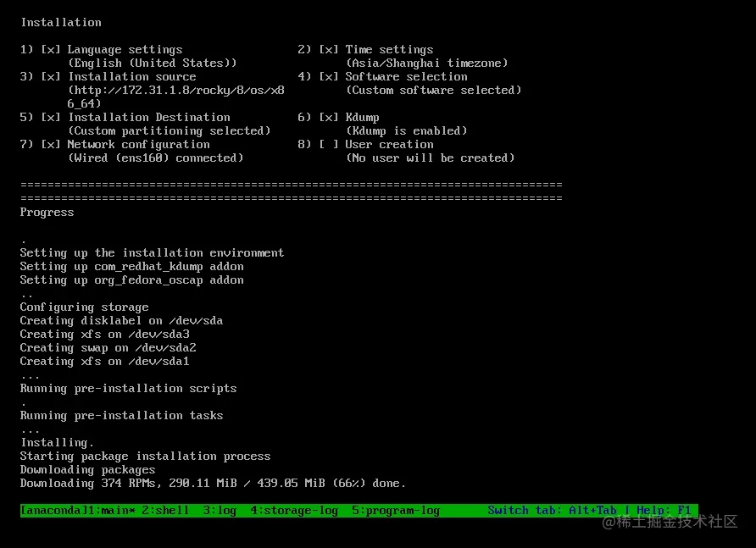756x548 pixels.
Task: Toggle the Time settings [x] checkbox
Action: (x=328, y=50)
